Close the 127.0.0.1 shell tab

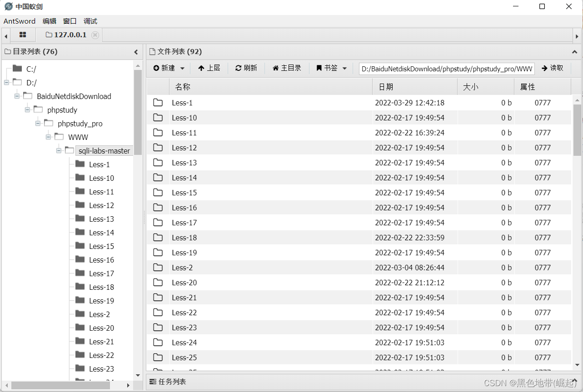click(95, 35)
